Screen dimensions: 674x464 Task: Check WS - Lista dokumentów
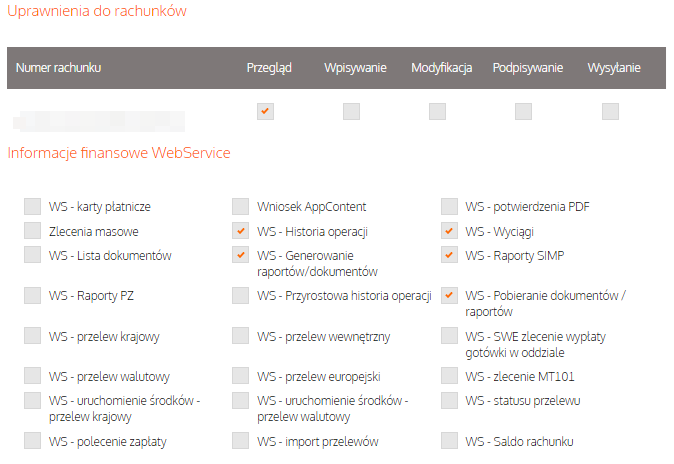click(32, 255)
